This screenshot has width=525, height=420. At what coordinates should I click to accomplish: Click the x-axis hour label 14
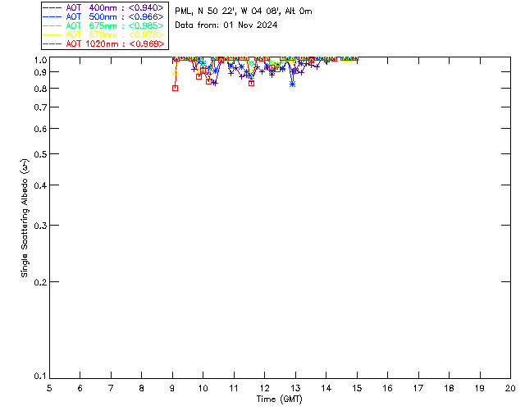pyautogui.click(x=326, y=388)
